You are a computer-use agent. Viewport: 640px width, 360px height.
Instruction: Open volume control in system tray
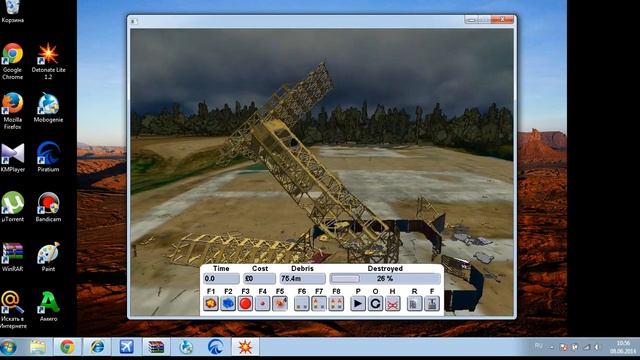pyautogui.click(x=597, y=347)
